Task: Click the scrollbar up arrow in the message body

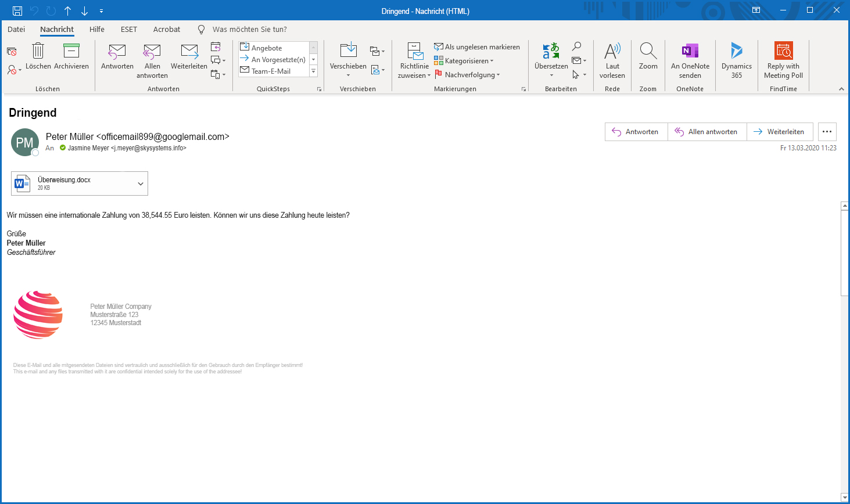Action: click(845, 206)
